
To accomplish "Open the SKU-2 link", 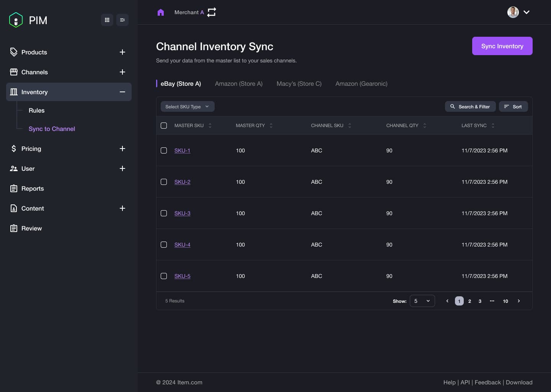I will (x=182, y=182).
